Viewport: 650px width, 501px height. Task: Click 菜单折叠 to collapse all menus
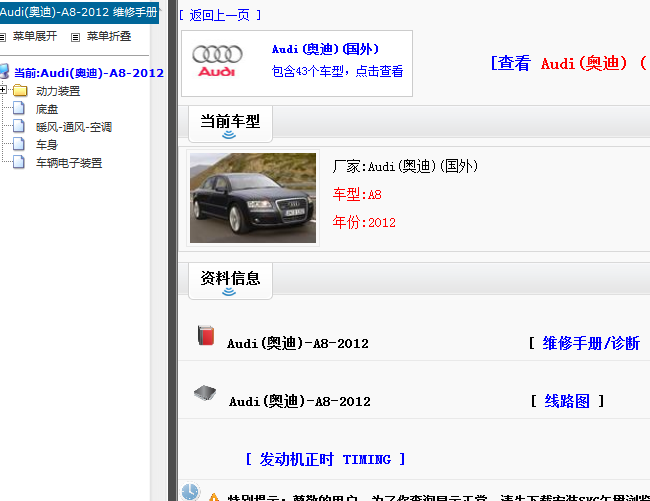click(109, 36)
